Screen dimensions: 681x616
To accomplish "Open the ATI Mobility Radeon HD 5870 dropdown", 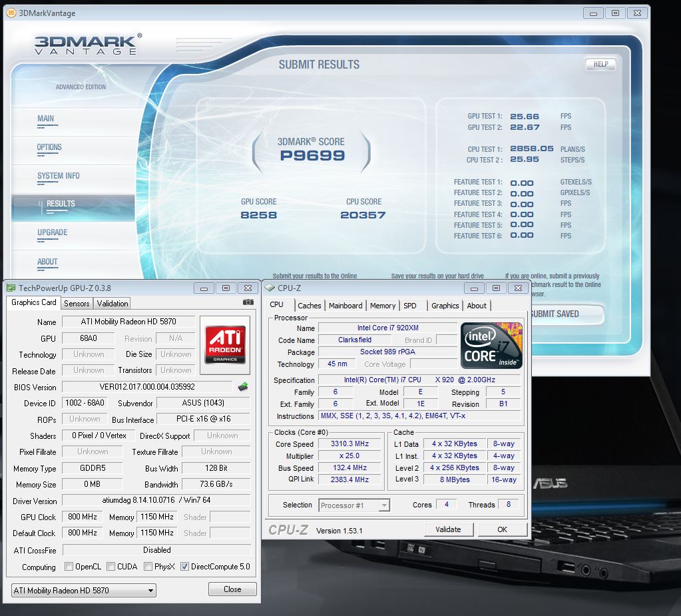I will coord(83,591).
